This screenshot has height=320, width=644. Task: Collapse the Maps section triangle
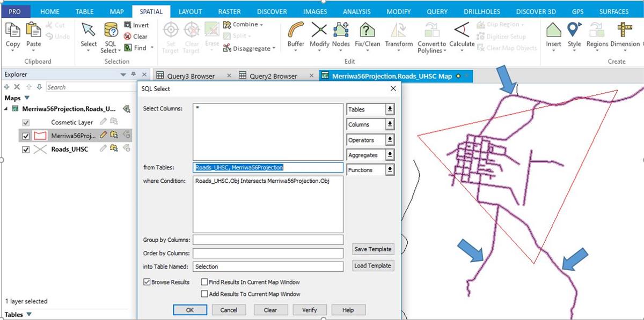(27, 98)
